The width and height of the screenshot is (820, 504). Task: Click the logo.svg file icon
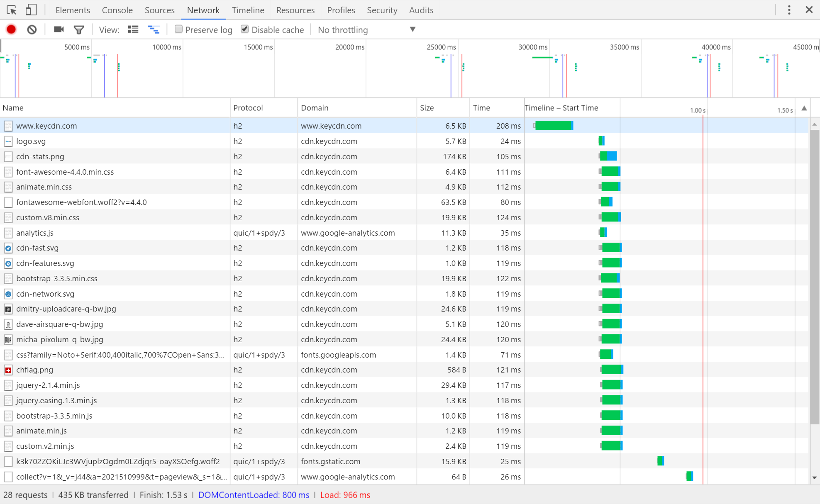tap(8, 141)
